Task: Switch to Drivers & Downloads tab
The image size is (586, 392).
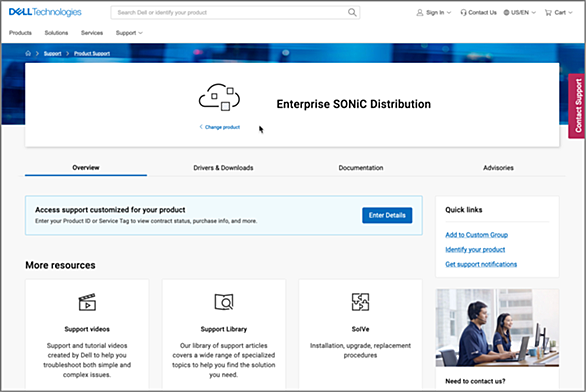Action: click(x=223, y=168)
